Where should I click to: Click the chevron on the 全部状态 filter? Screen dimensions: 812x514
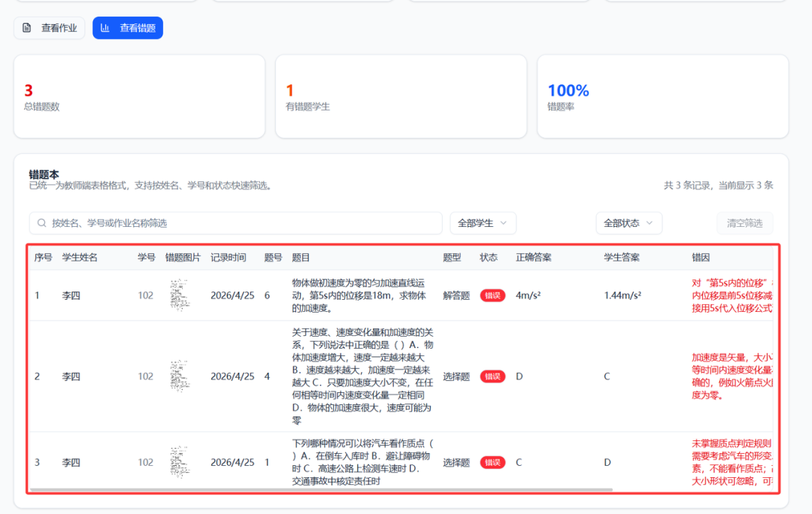click(x=650, y=222)
